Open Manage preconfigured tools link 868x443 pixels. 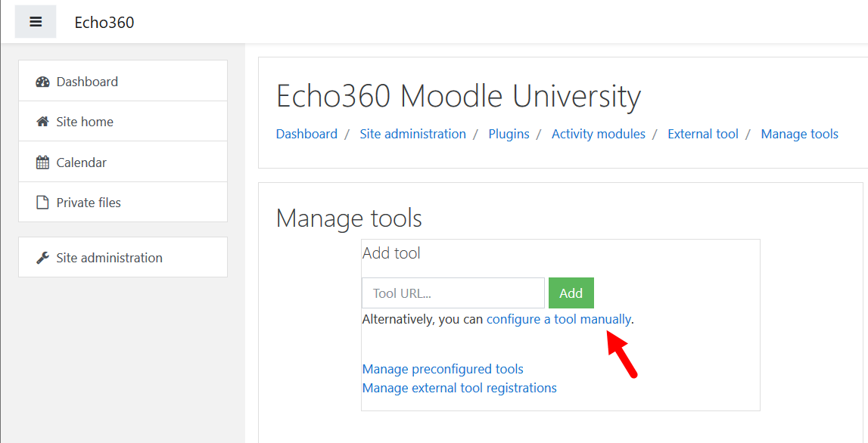[x=443, y=369]
